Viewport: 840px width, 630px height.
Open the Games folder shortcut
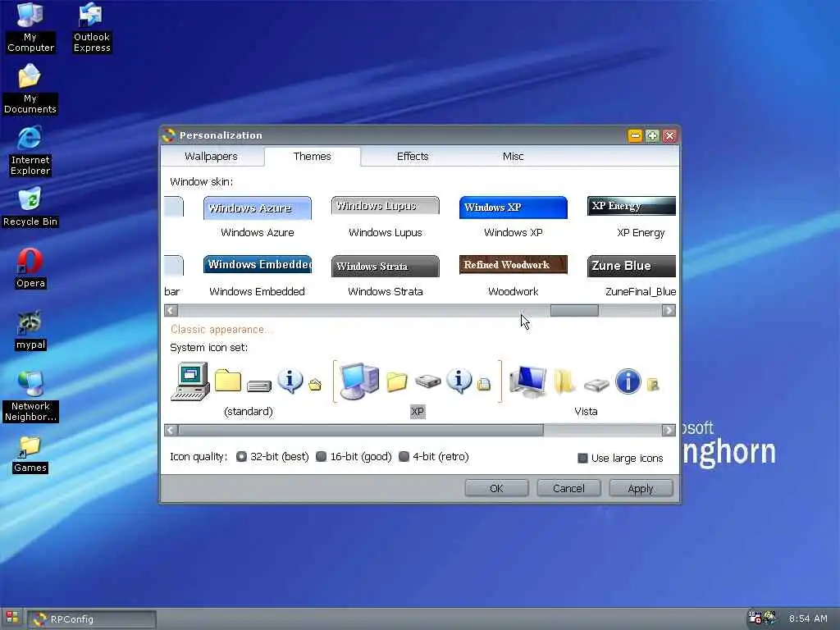coord(30,454)
